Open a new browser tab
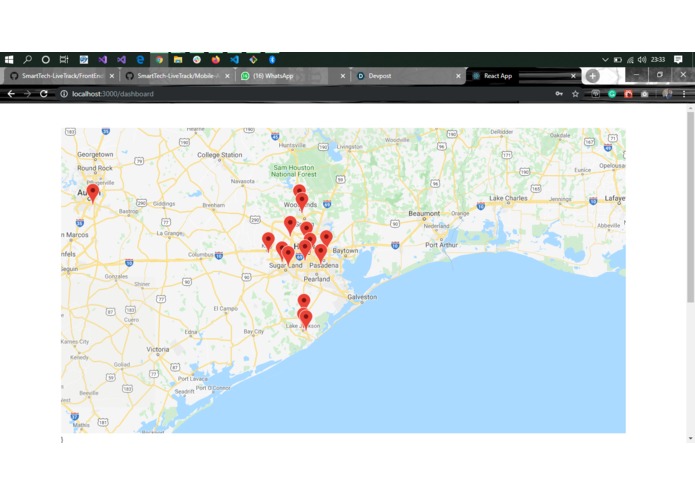 click(593, 76)
